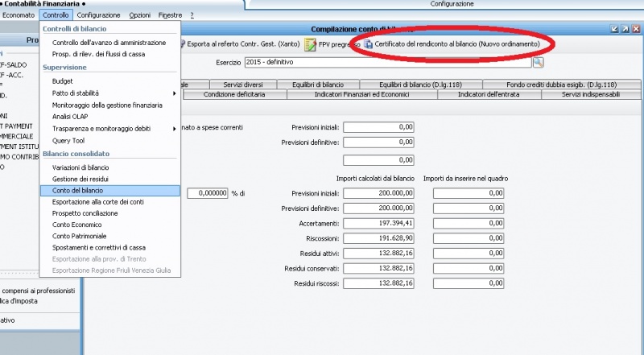Click the FPV pregresso notepad icon

coord(310,43)
